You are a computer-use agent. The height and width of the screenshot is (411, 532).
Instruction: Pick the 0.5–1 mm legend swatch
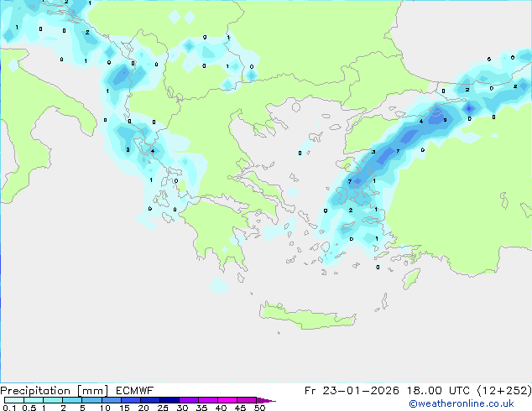(x=34, y=400)
